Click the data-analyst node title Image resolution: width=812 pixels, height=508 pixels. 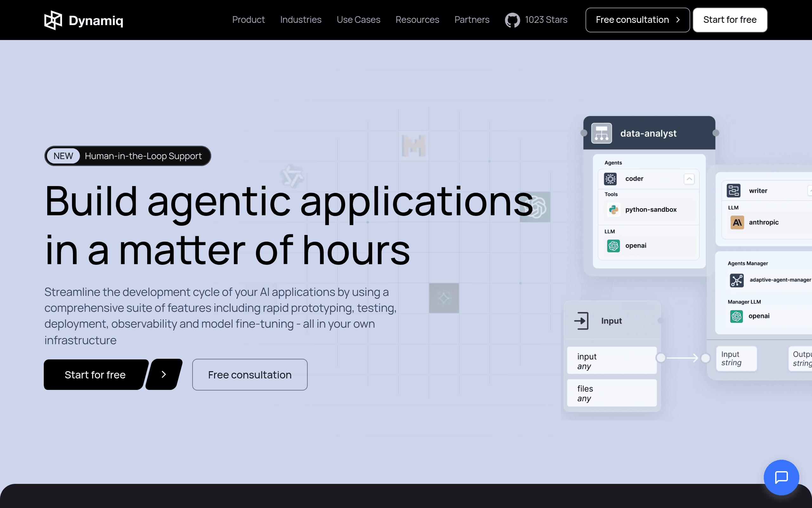(648, 133)
